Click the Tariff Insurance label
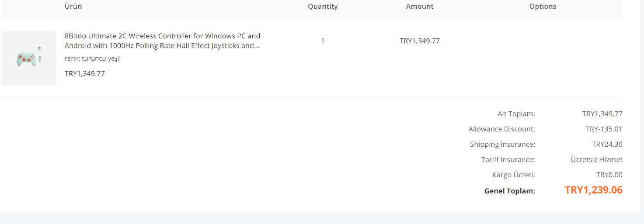This screenshot has width=644, height=224. (x=508, y=160)
